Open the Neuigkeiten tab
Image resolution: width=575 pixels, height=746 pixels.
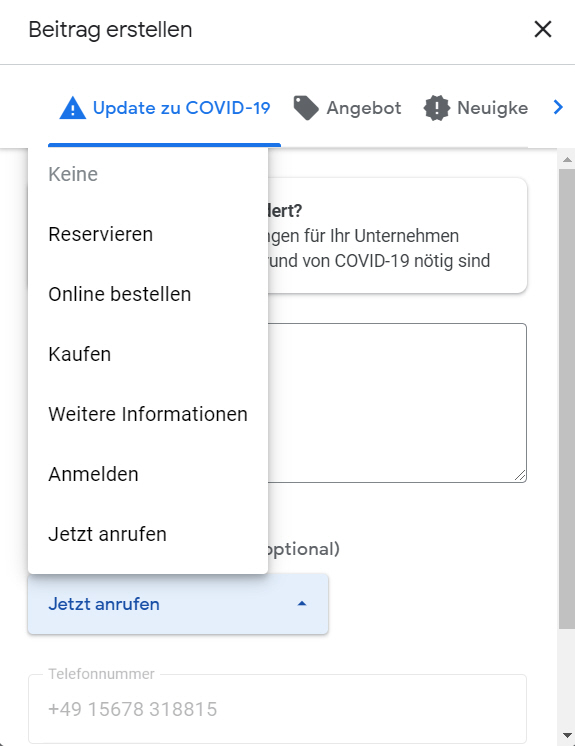tap(476, 108)
